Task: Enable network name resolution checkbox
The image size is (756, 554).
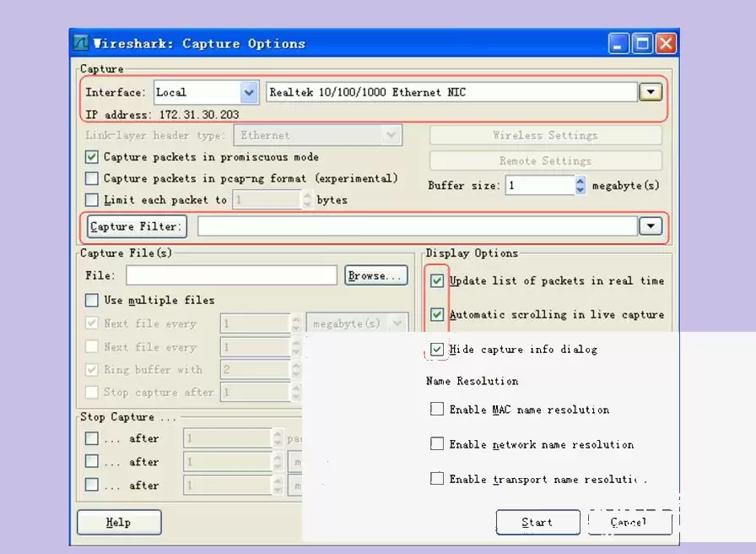Action: click(x=437, y=444)
